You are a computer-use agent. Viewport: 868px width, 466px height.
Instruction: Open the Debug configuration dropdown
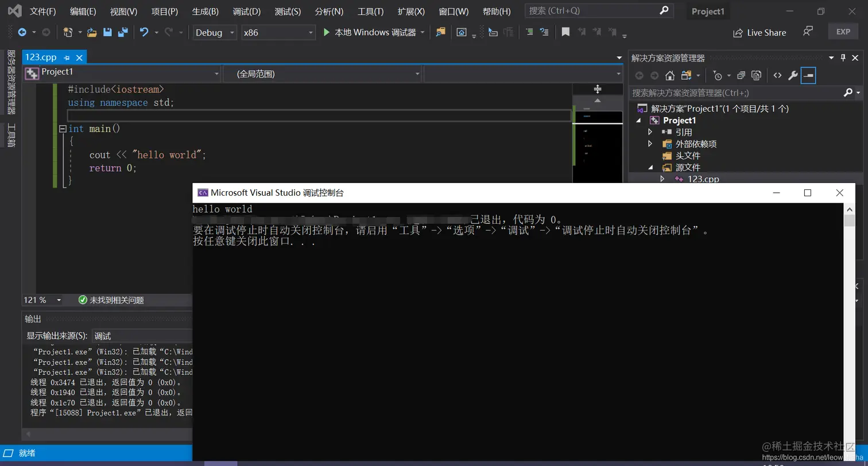click(x=213, y=33)
